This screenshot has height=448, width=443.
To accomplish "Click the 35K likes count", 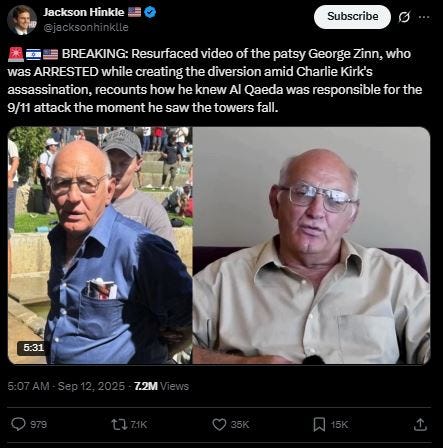I will point(240,424).
